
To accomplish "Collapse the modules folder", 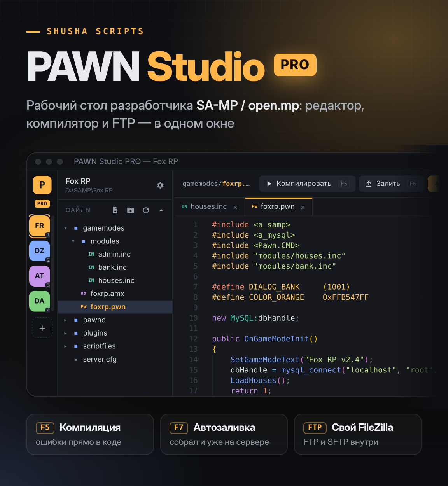I will pyautogui.click(x=73, y=241).
